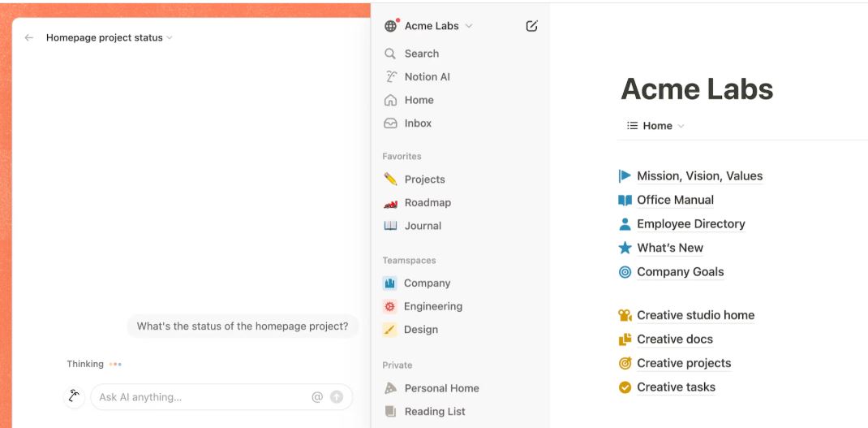Open the Creative projects page
The image size is (868, 428).
(684, 363)
